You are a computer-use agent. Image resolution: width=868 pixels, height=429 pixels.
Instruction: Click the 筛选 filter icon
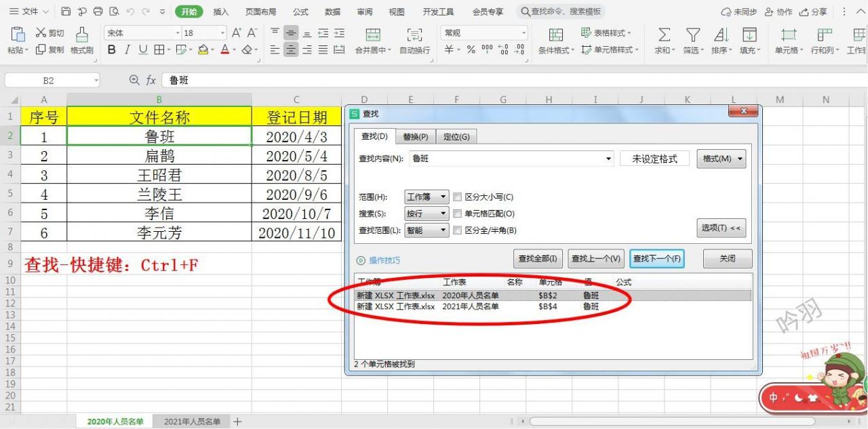tap(692, 40)
